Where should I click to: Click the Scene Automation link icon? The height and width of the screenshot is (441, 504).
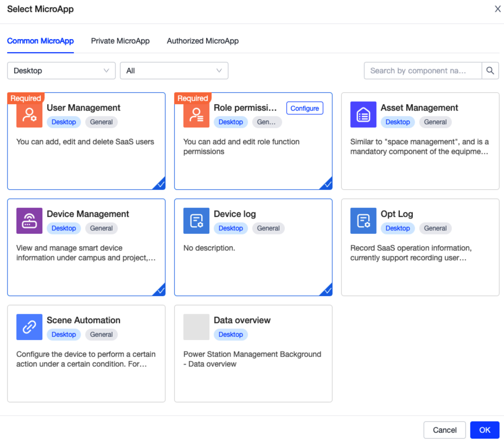click(29, 327)
